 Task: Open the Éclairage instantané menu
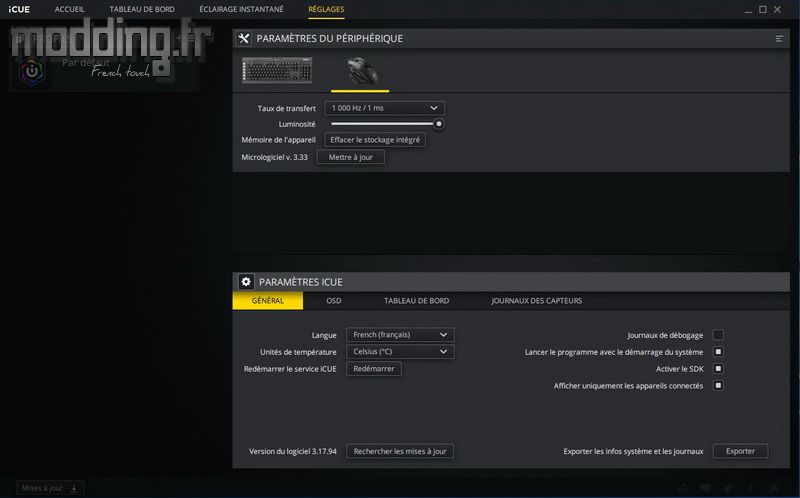pos(241,9)
